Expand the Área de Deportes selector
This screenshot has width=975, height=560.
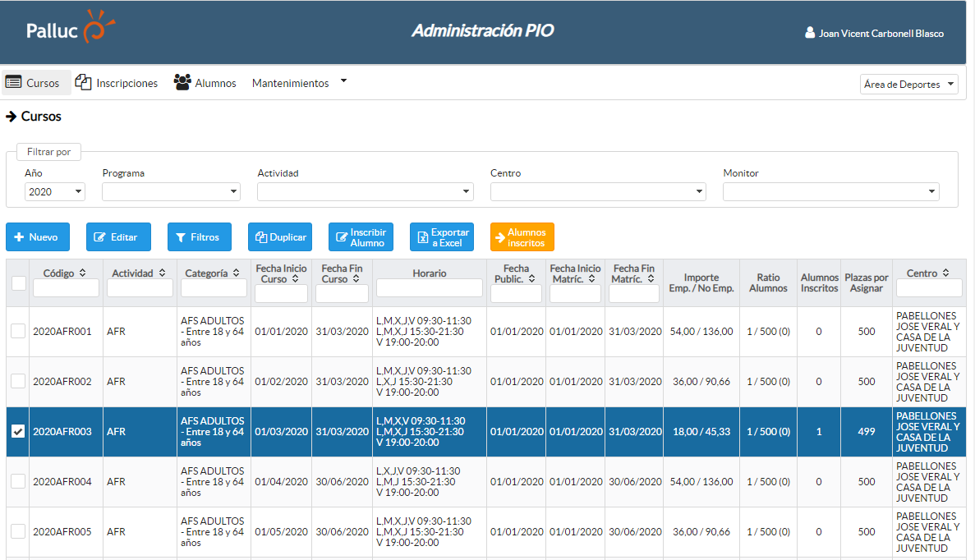(908, 84)
